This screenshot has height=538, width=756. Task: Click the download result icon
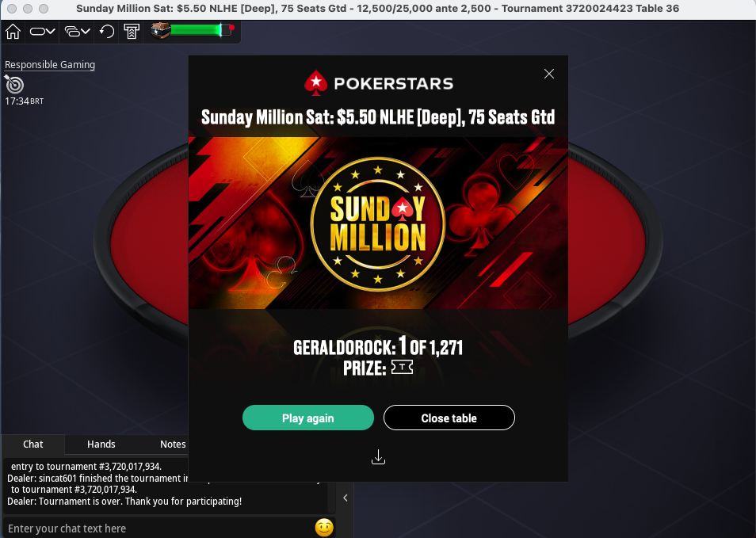[x=379, y=457]
